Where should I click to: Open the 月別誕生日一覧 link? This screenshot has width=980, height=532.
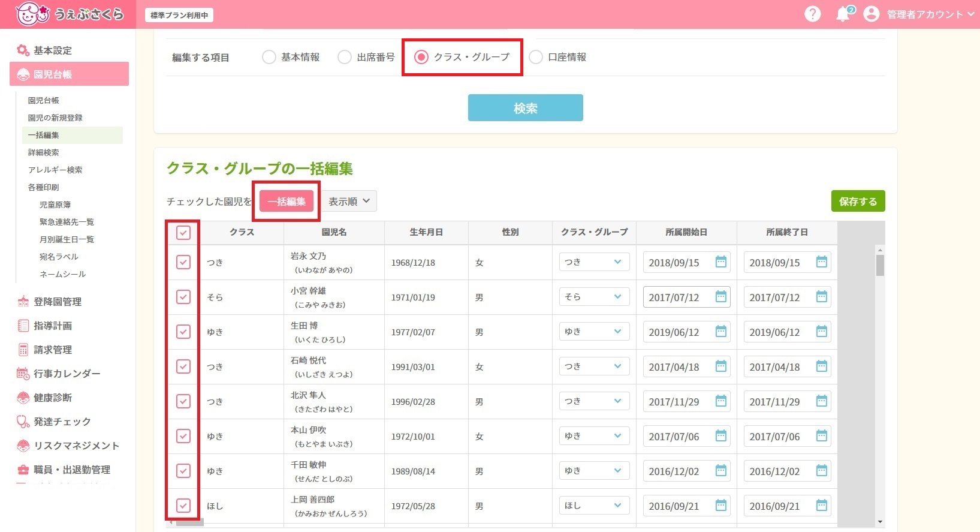(x=67, y=239)
